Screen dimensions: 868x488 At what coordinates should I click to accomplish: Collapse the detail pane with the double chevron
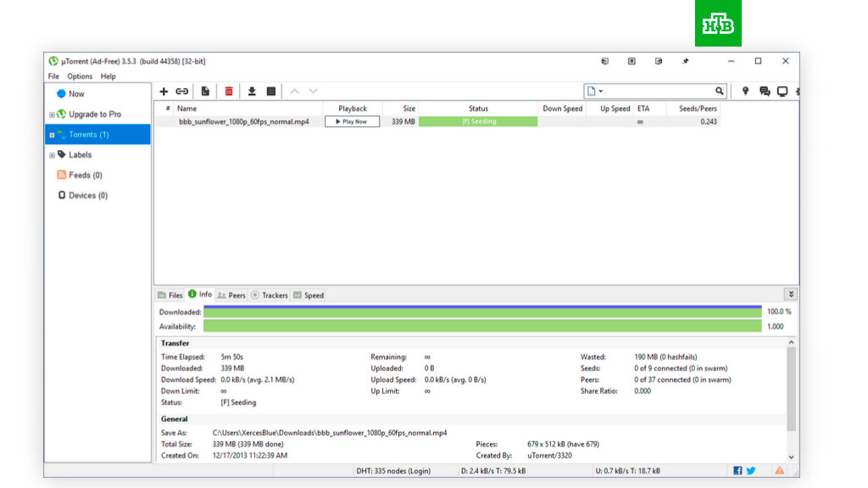791,294
